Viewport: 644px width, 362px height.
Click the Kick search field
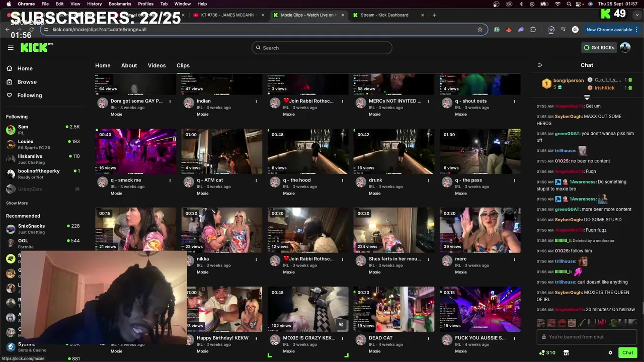coord(322,48)
